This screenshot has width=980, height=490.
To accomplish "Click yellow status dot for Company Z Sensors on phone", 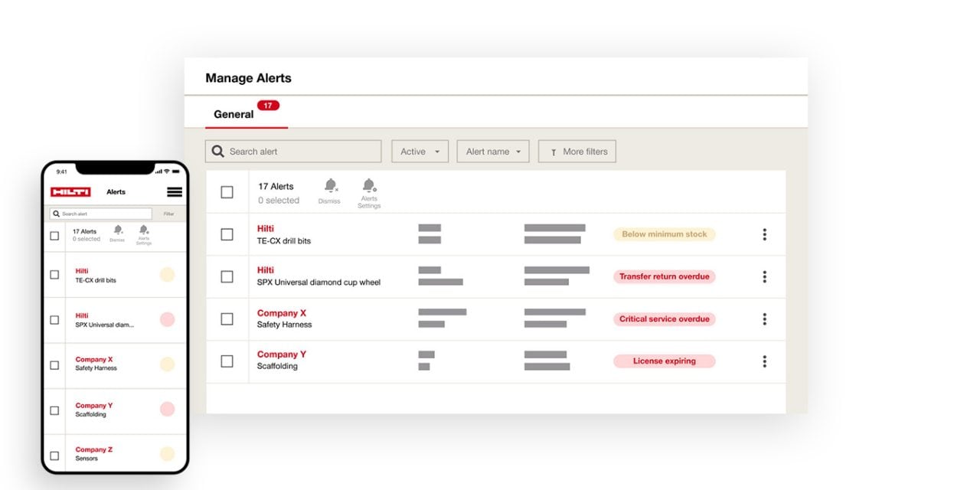I will coord(167,453).
